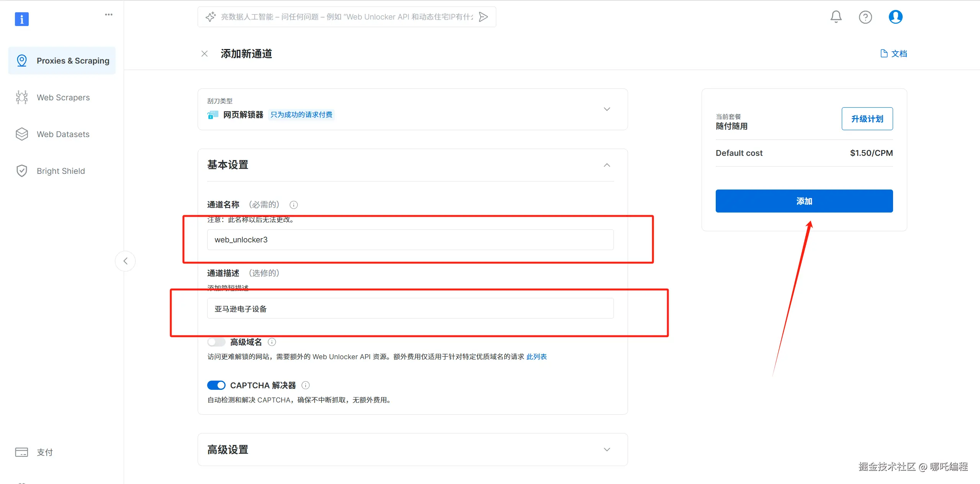Click info icon beside CAPTCHA 解决器
The width and height of the screenshot is (980, 484).
pos(306,385)
